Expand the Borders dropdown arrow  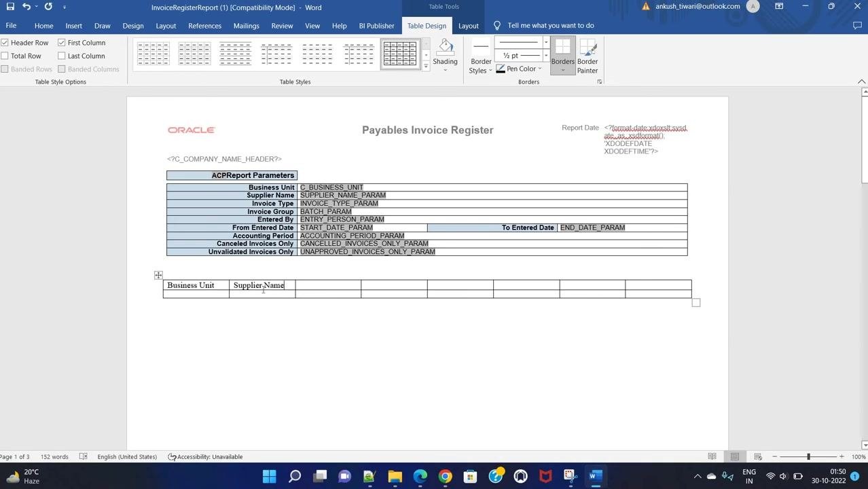[x=563, y=71]
